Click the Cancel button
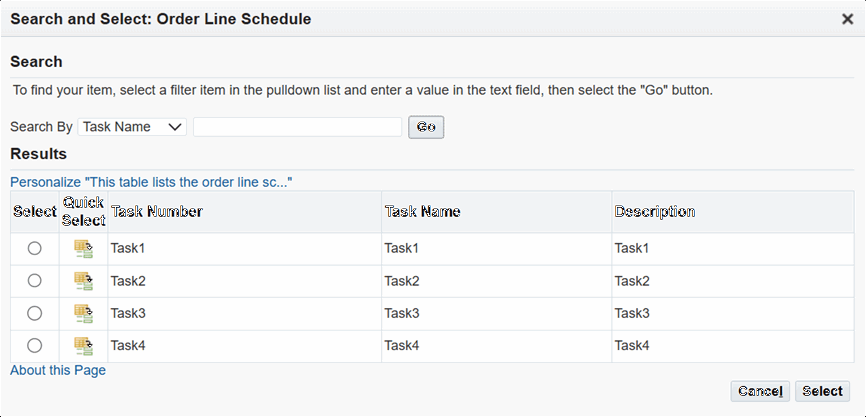 click(760, 391)
